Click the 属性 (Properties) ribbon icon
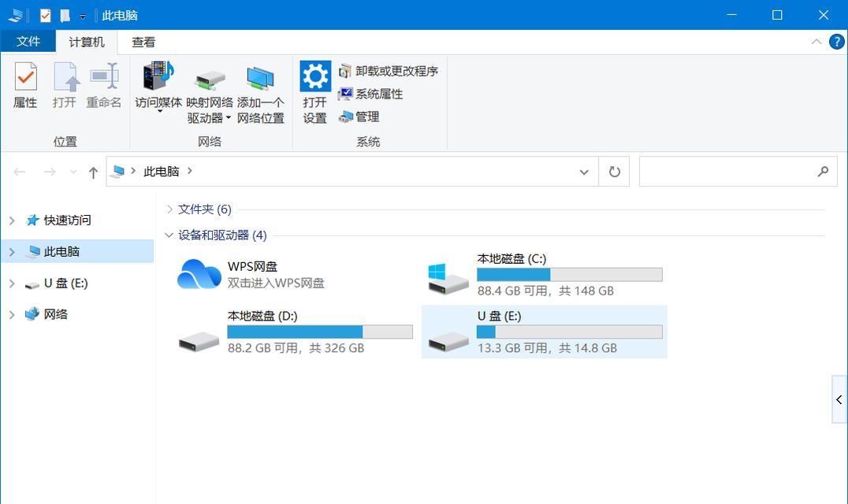The width and height of the screenshot is (848, 504). point(25,78)
